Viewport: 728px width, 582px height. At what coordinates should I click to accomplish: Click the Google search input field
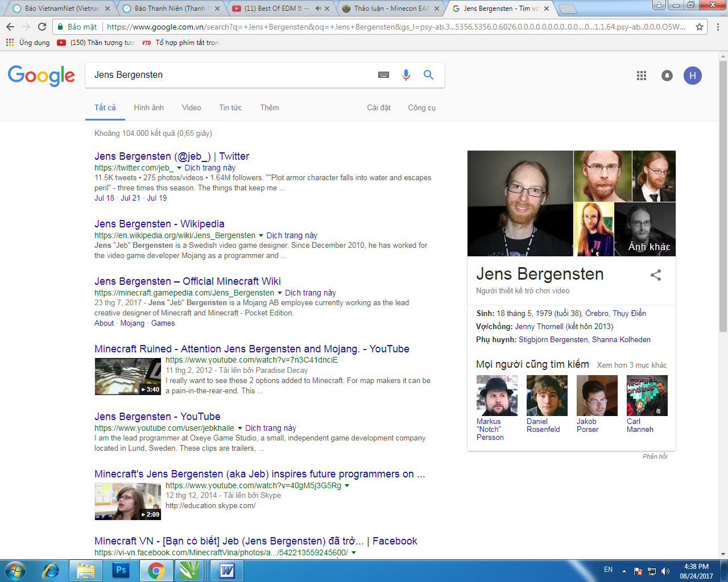click(x=232, y=75)
